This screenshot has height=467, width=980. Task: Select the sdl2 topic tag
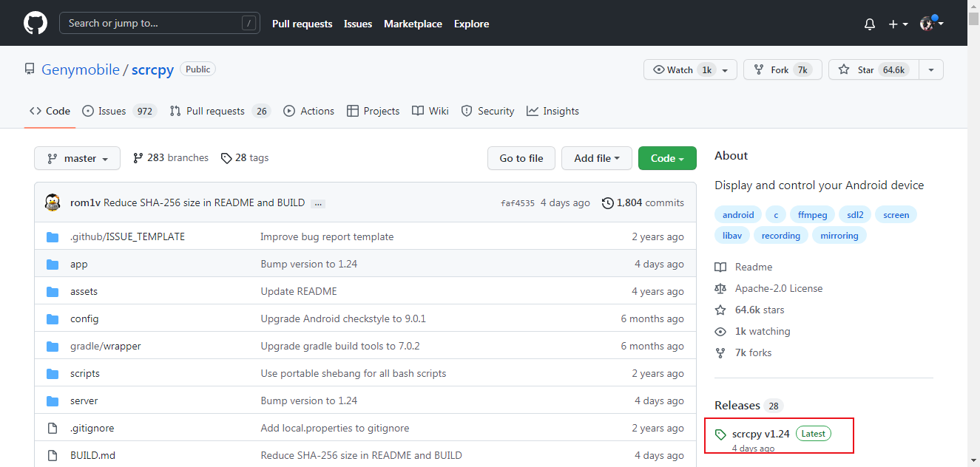point(856,214)
